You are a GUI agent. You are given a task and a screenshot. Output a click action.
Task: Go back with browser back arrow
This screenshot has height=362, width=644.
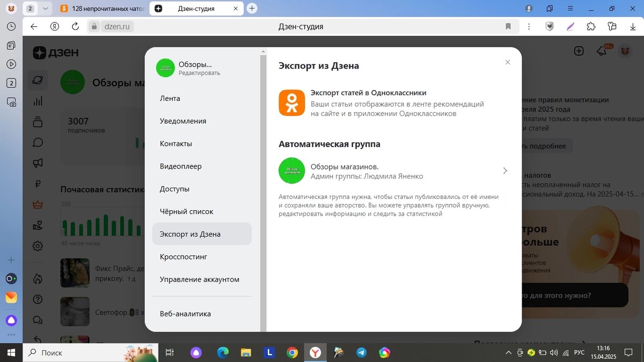[x=34, y=26]
